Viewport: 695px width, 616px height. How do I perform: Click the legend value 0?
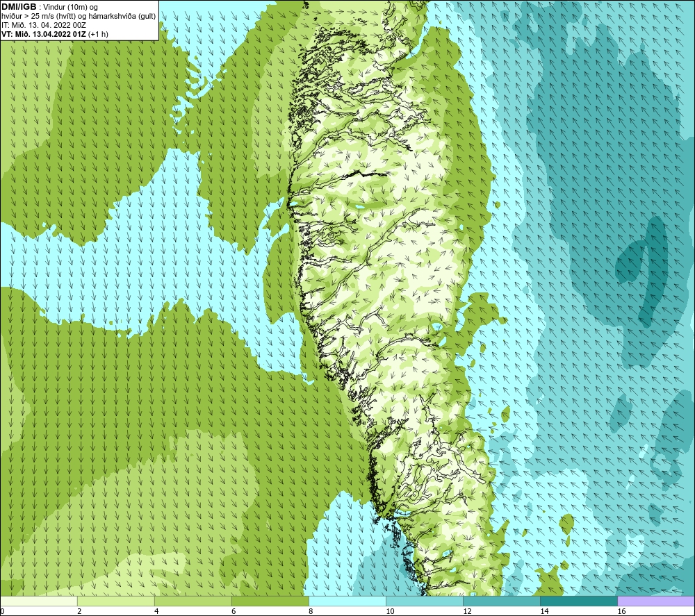(2, 612)
